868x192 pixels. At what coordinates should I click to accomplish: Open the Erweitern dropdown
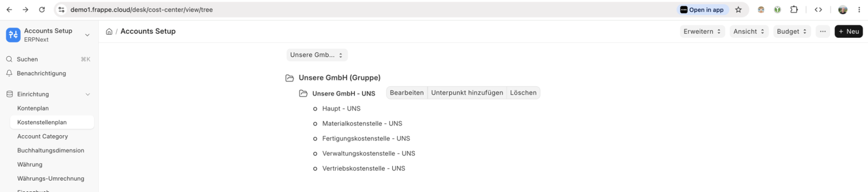pos(702,31)
